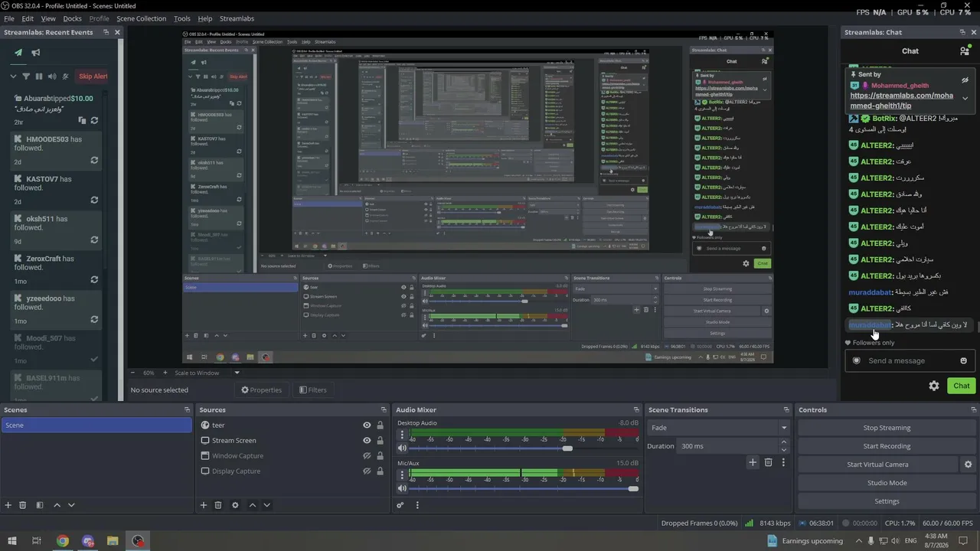The height and width of the screenshot is (551, 980).
Task: Replay the Abuarab tip alert
Action: (x=94, y=121)
